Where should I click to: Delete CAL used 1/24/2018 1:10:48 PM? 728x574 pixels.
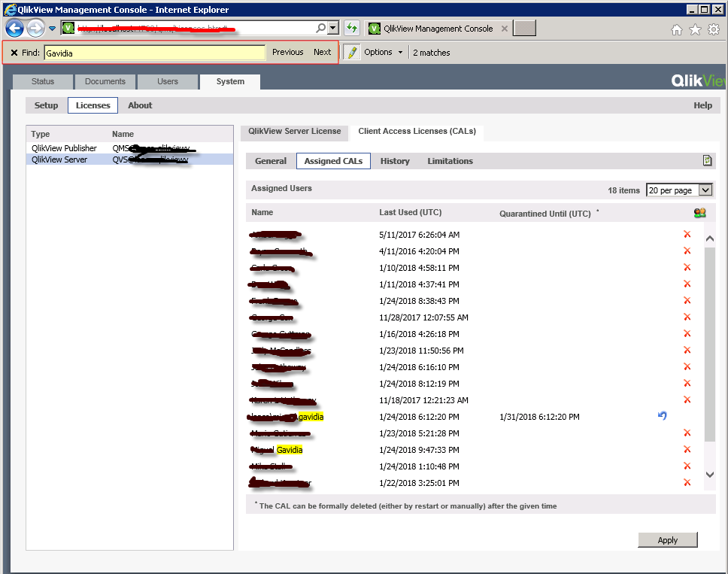pyautogui.click(x=687, y=466)
